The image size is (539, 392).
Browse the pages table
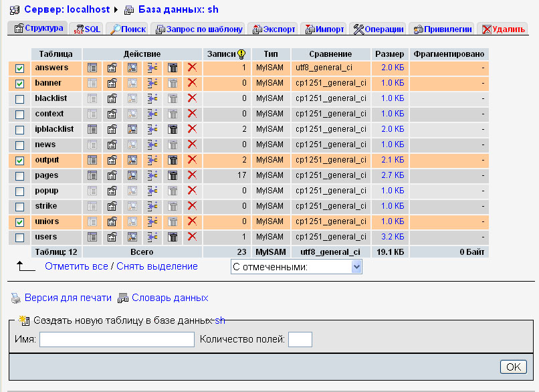tap(92, 175)
